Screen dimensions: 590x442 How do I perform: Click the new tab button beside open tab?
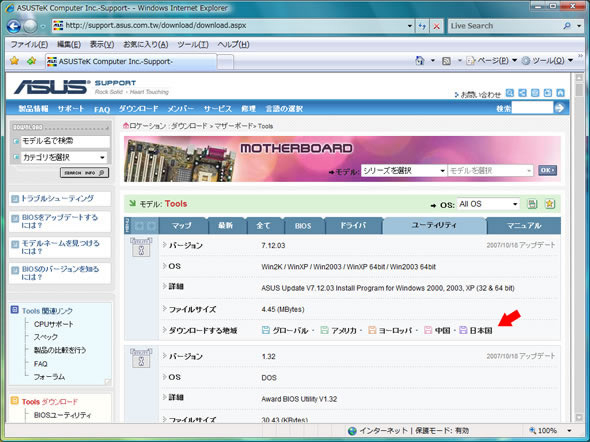pyautogui.click(x=225, y=62)
